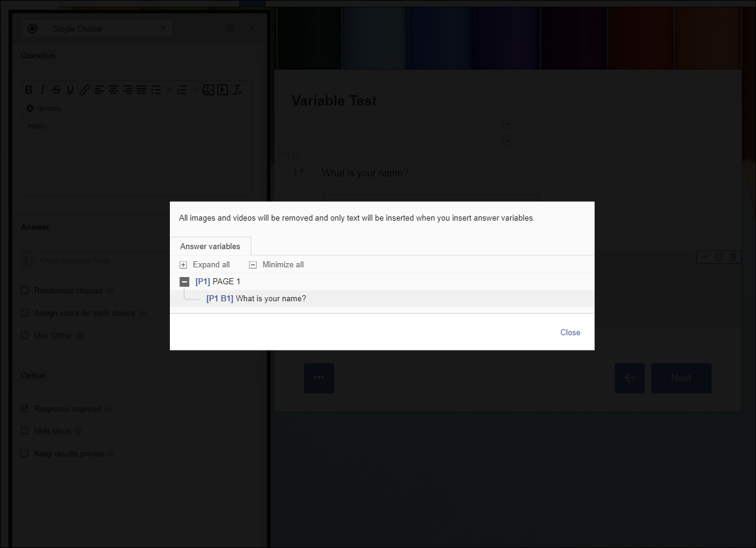Insert an image into the question
The height and width of the screenshot is (548, 756).
(x=209, y=90)
